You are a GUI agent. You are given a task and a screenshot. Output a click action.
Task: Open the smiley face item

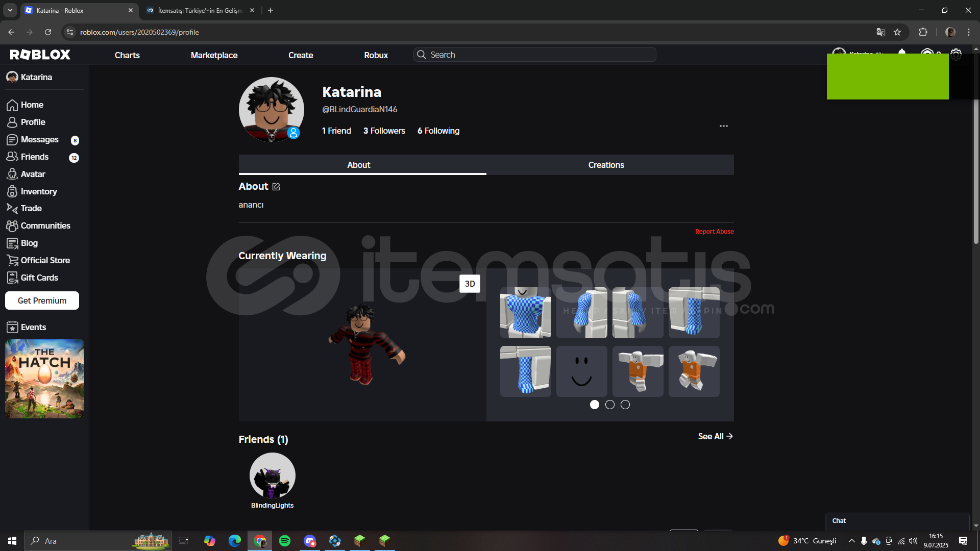click(x=581, y=371)
